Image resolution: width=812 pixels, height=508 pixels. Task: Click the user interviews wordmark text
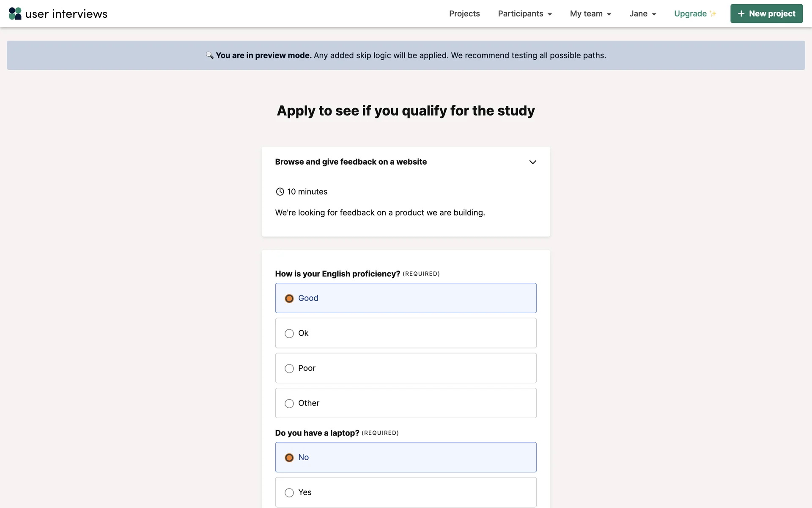(x=66, y=14)
